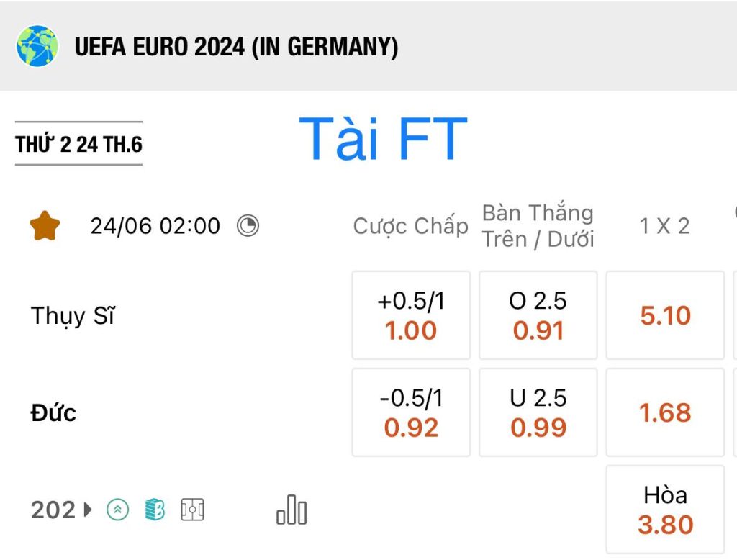Open the bar chart statistics icon
Image resolution: width=737 pixels, height=560 pixels.
[x=291, y=510]
